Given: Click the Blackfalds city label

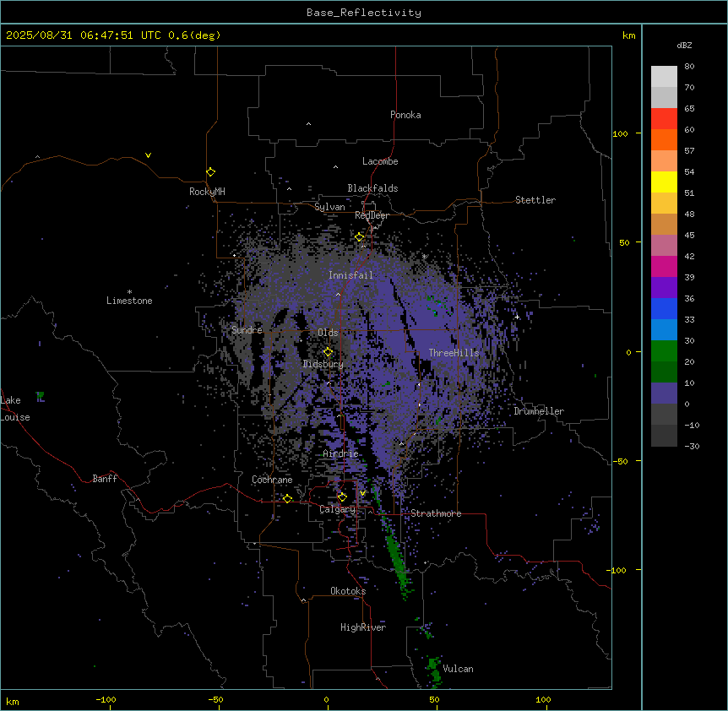Looking at the screenshot, I should coord(372,188).
